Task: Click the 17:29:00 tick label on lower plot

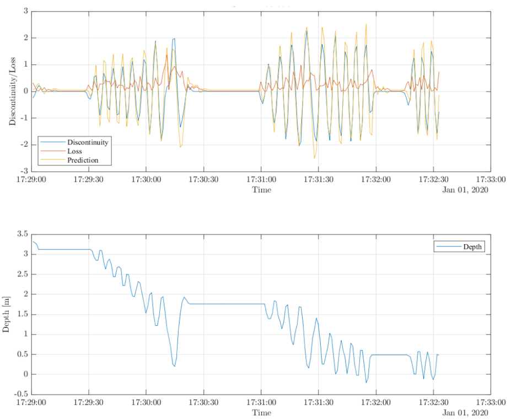Action: (x=31, y=403)
